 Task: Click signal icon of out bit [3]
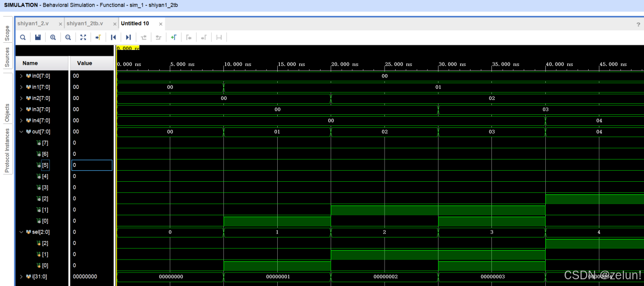[x=39, y=188]
